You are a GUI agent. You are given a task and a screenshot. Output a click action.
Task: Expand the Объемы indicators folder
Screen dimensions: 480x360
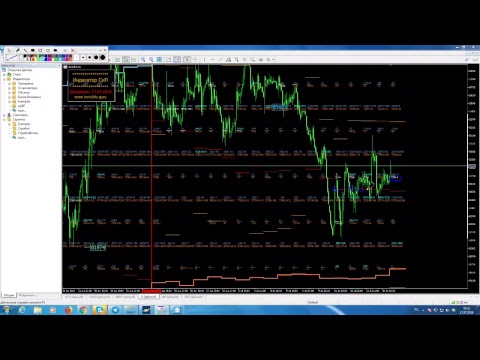(9, 92)
